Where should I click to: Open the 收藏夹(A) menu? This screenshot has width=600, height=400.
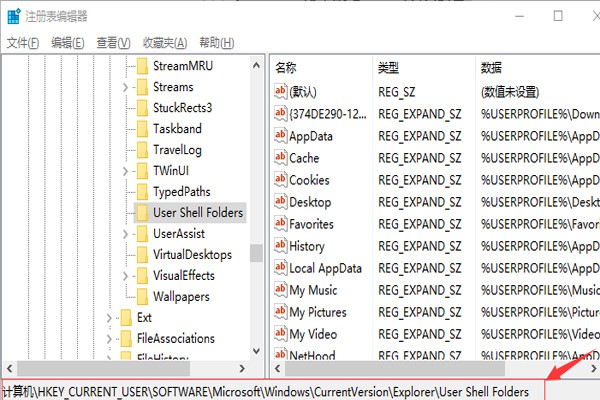(x=165, y=43)
